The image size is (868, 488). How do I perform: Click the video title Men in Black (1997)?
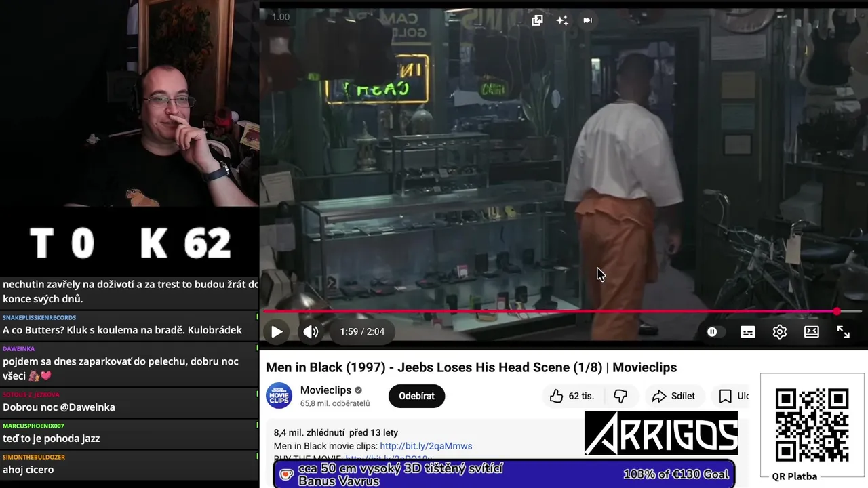(x=471, y=367)
